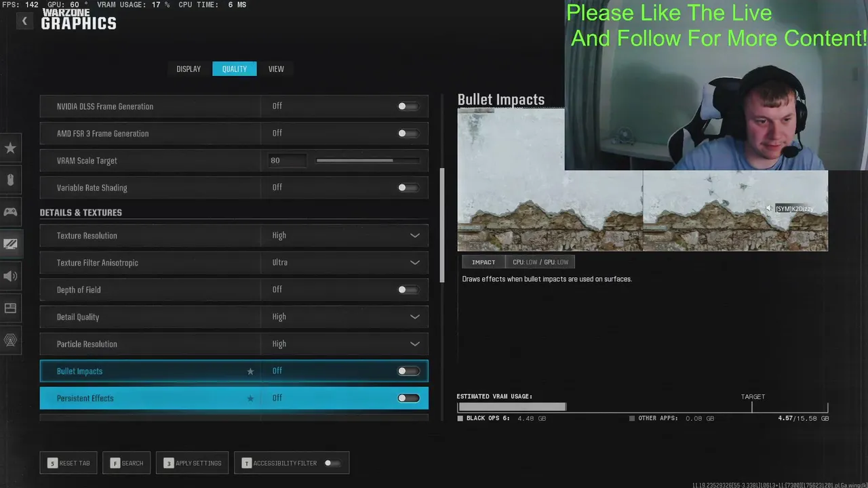Toggle Depth of Field switch
This screenshot has width=868, height=488.
click(408, 289)
